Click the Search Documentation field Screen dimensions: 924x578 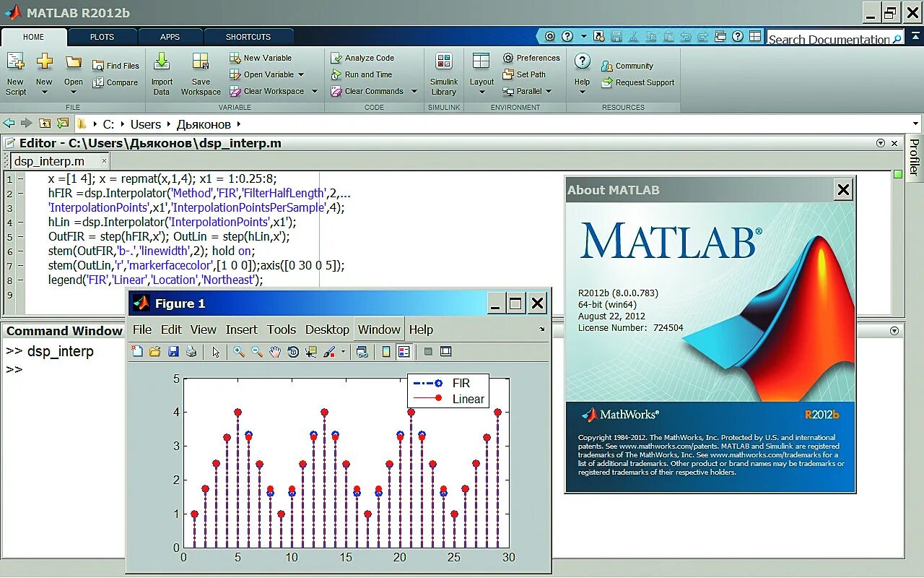836,38
